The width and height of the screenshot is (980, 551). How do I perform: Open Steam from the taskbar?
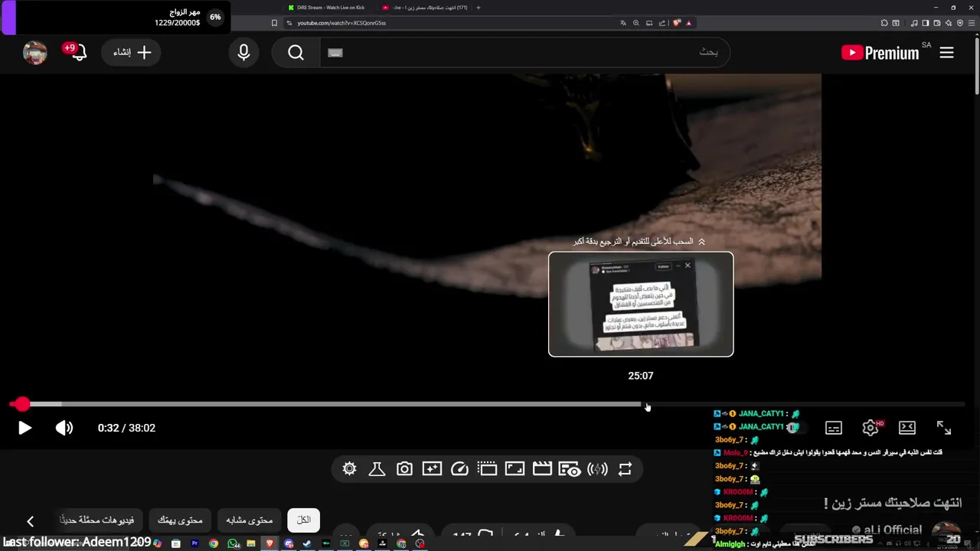click(306, 543)
